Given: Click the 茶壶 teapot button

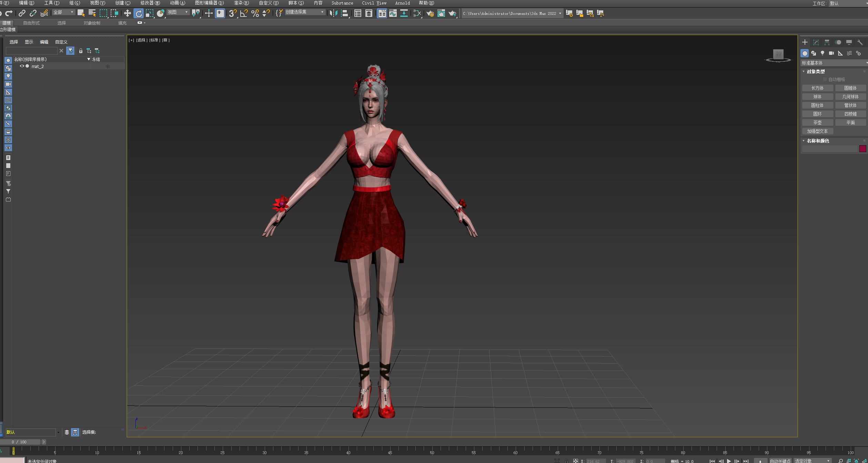Looking at the screenshot, I should pos(817,122).
